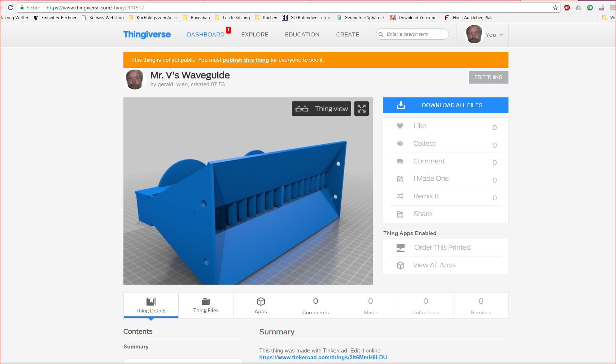Click the Share icon

click(400, 214)
